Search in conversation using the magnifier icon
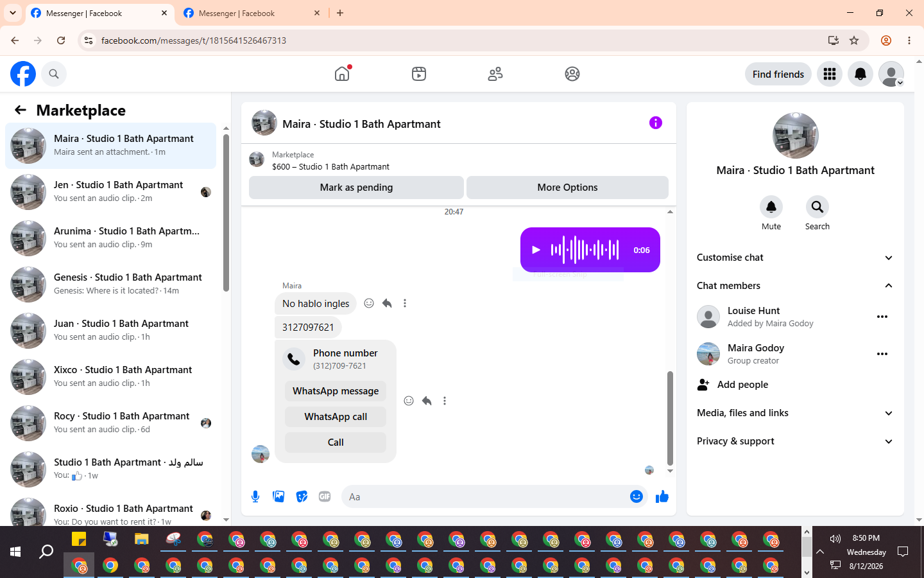This screenshot has width=924, height=578. 817,207
